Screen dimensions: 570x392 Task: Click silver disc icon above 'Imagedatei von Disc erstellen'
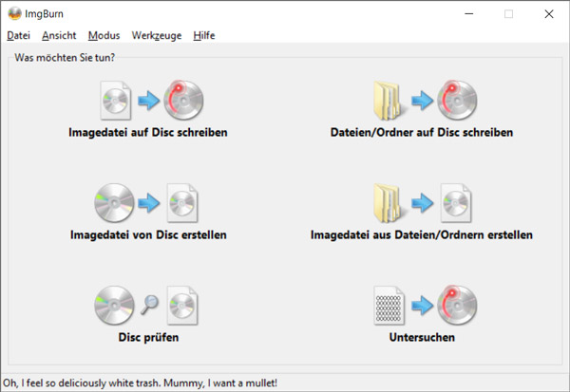(114, 203)
